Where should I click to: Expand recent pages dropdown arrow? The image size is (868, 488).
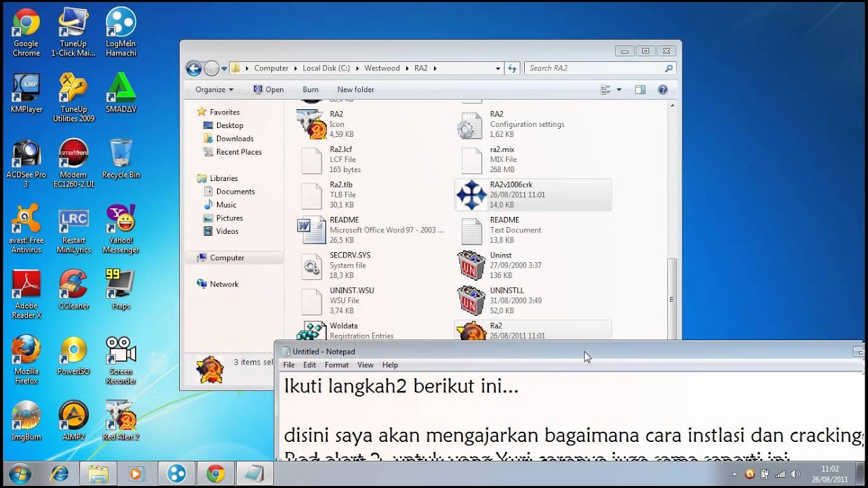224,68
